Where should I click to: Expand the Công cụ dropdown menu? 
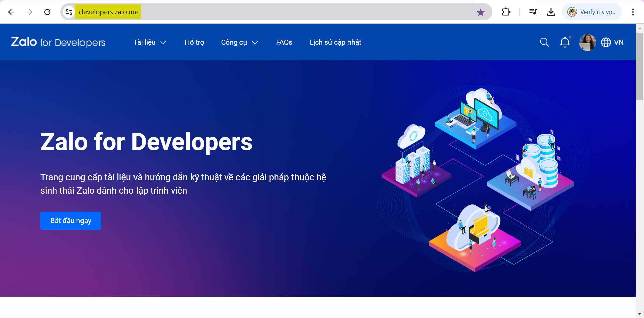pyautogui.click(x=239, y=42)
